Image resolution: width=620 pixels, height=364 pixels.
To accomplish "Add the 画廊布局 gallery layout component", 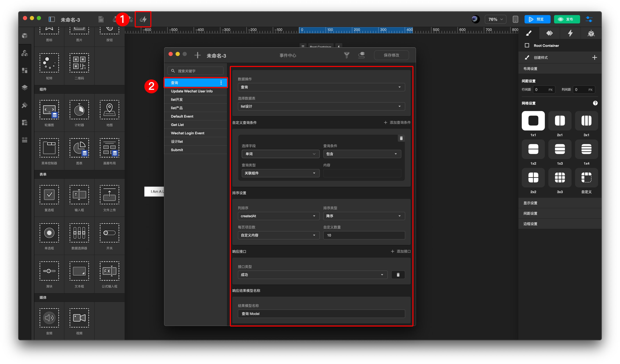I will tap(110, 148).
